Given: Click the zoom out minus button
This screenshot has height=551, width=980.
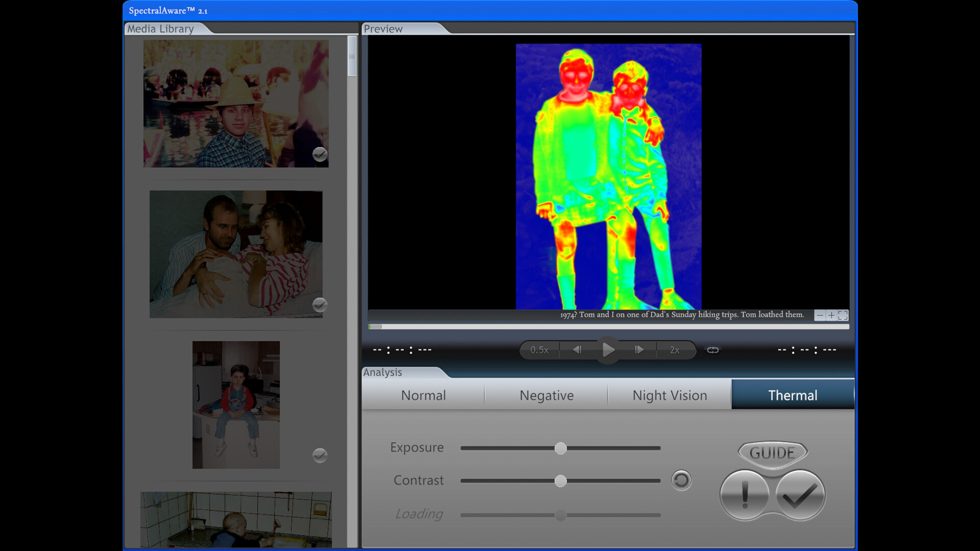Looking at the screenshot, I should point(819,315).
